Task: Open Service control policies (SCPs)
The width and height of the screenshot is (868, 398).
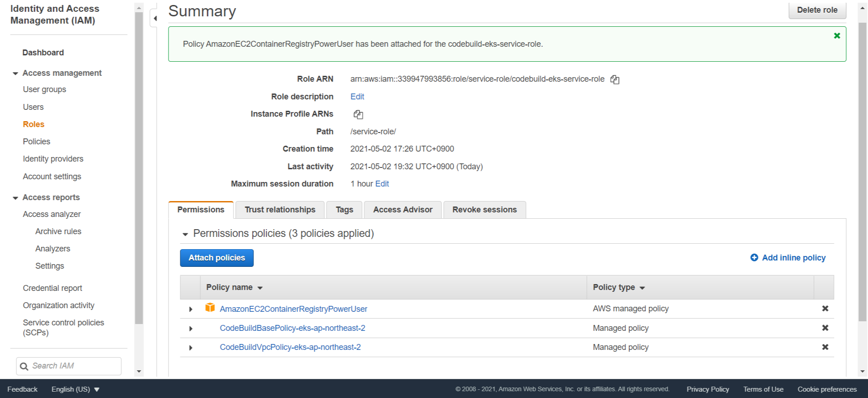Action: [63, 328]
